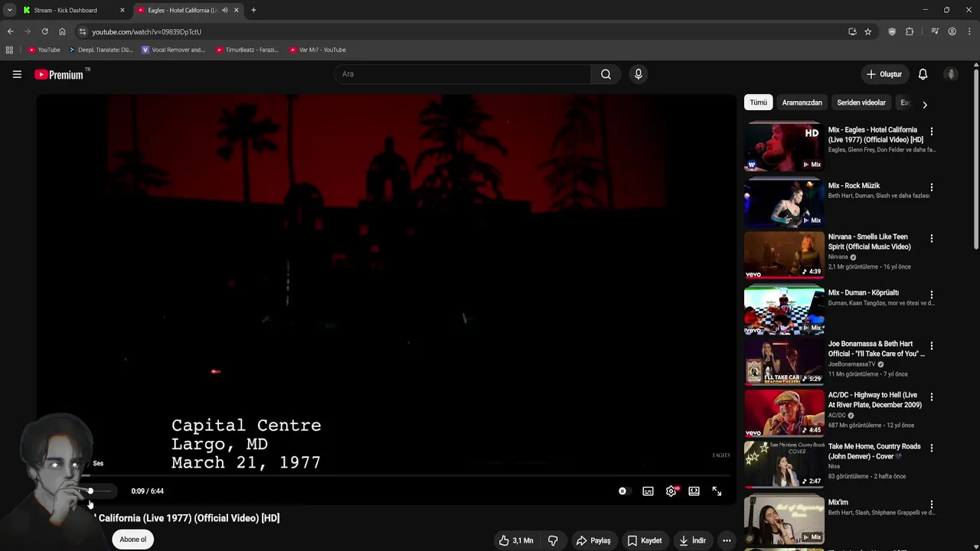Open DeepL Translate bookmark
980x551 pixels.
100,50
